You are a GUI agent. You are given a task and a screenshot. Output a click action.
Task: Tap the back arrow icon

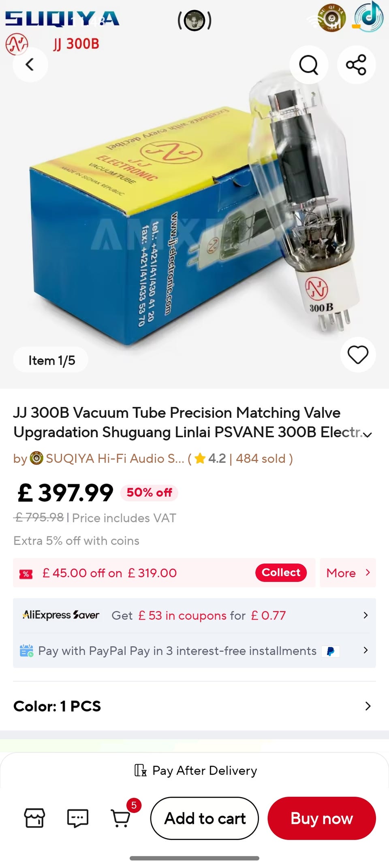click(30, 65)
